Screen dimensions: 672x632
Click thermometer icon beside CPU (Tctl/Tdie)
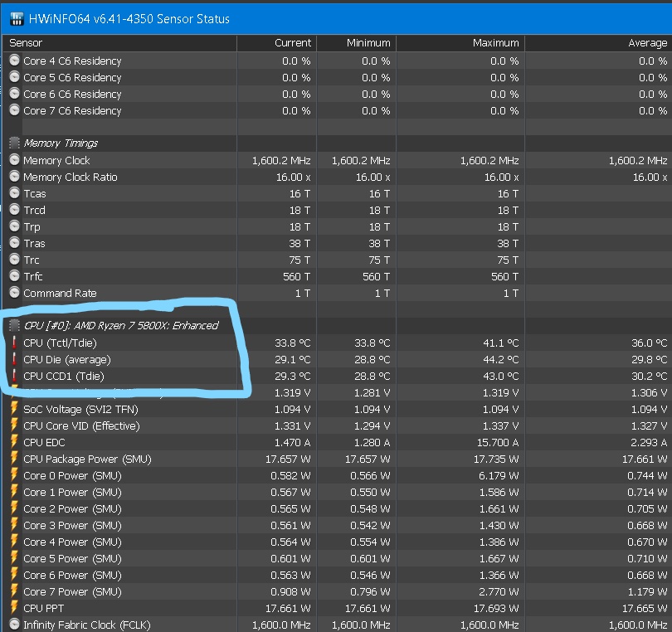pos(14,343)
